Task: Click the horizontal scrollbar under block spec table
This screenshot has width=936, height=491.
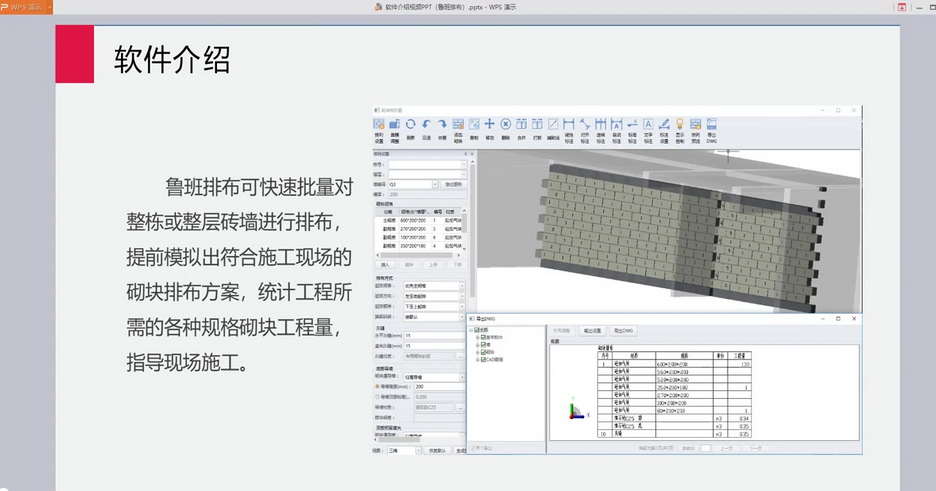Action: pyautogui.click(x=418, y=255)
